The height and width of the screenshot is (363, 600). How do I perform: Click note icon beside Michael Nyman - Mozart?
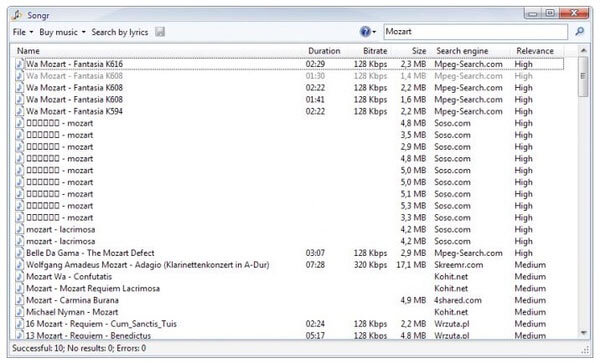(20, 313)
